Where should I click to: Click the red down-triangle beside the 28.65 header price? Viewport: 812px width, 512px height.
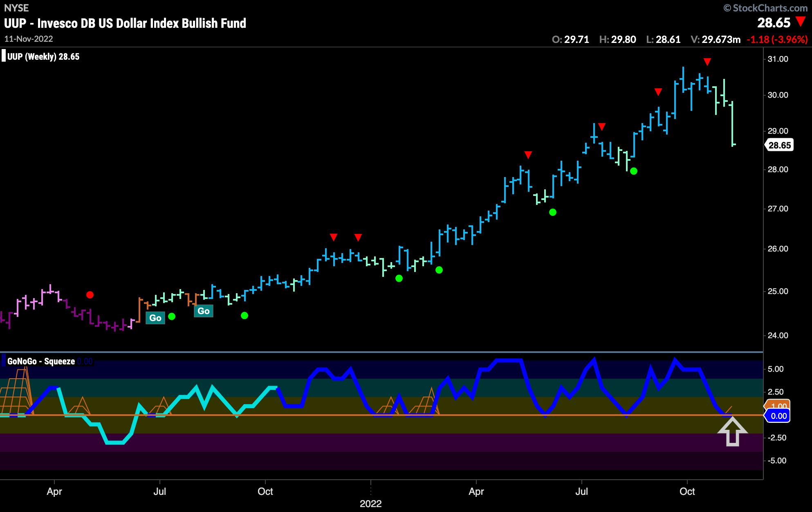(801, 21)
